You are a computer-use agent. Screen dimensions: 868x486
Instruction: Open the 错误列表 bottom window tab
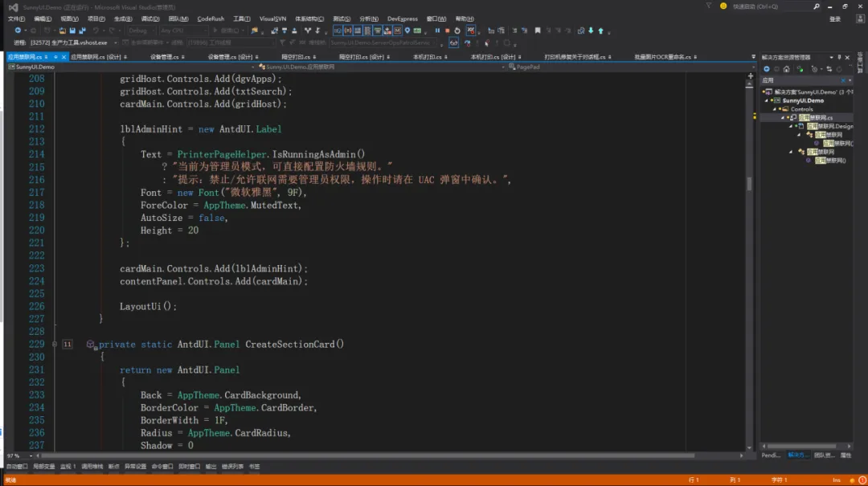[232, 467]
